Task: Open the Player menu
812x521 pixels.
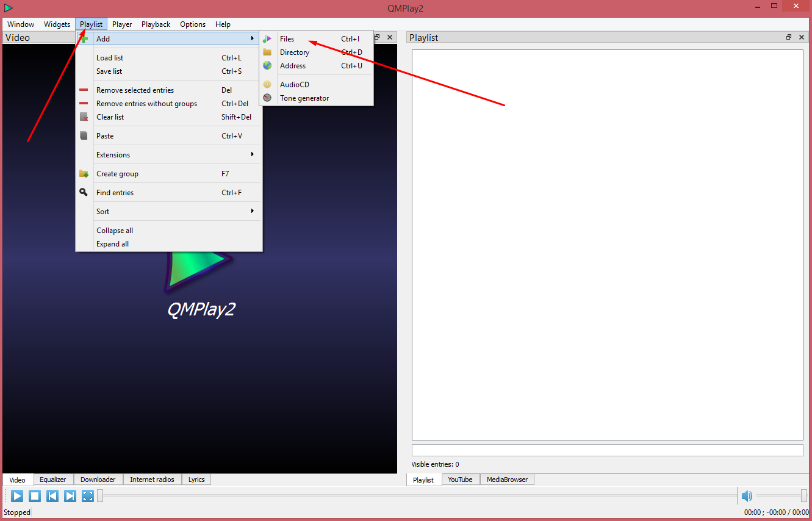Action: point(122,24)
